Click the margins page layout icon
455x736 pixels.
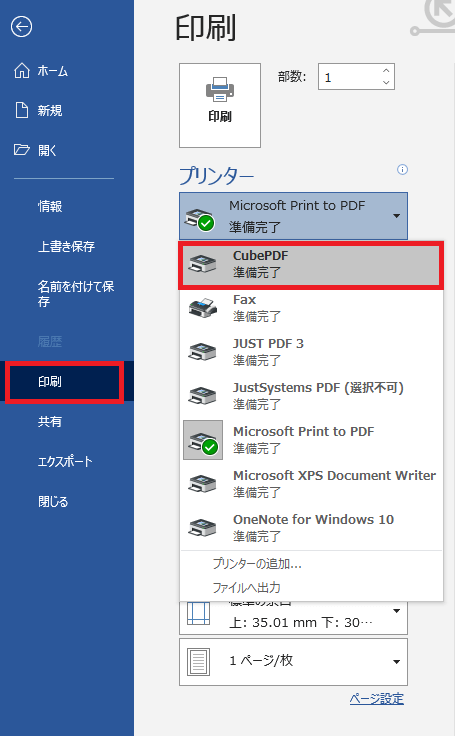coord(199,613)
